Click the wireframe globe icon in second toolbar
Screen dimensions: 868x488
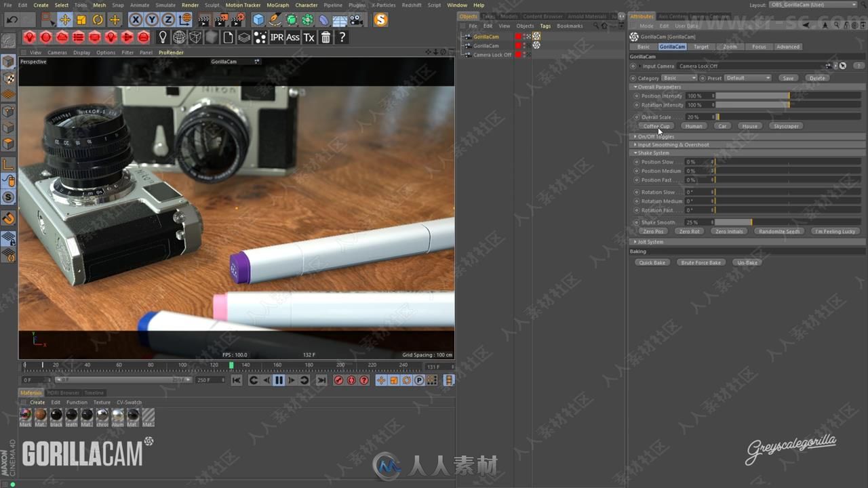pos(179,37)
